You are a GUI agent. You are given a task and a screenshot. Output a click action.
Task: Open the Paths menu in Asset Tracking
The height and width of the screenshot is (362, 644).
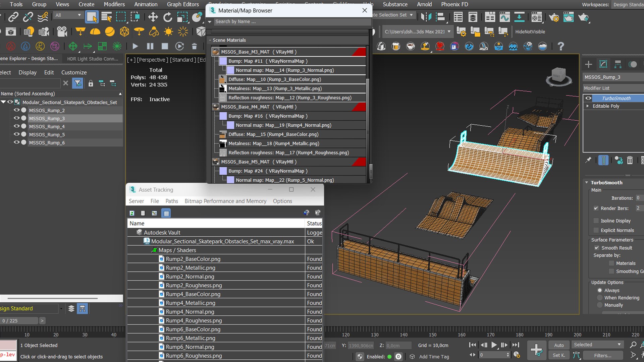pyautogui.click(x=172, y=201)
